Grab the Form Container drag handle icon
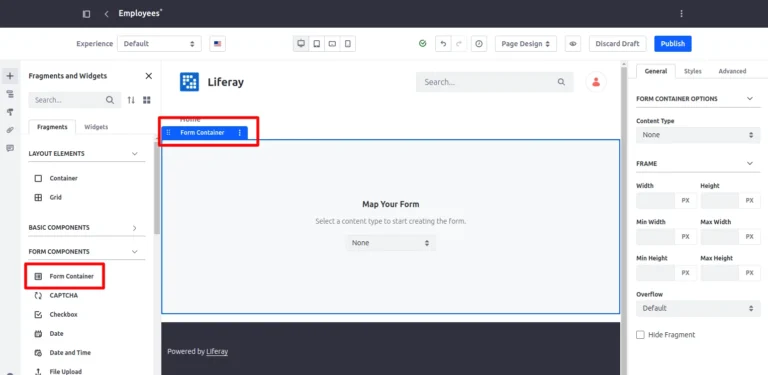Image resolution: width=768 pixels, height=375 pixels. point(168,133)
